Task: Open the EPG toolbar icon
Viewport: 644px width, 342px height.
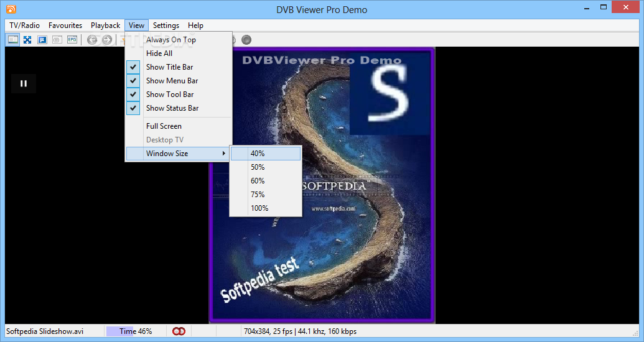Action: [x=72, y=40]
